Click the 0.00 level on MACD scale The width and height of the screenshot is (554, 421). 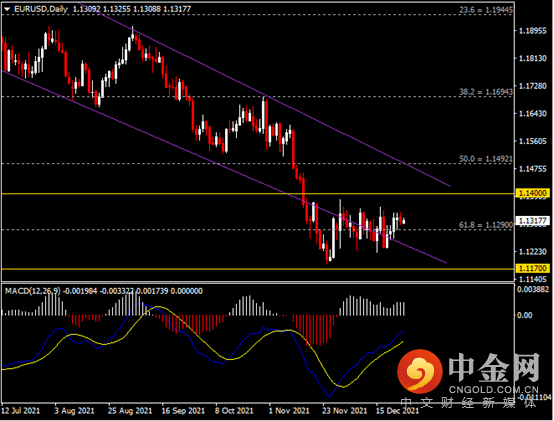pos(524,315)
